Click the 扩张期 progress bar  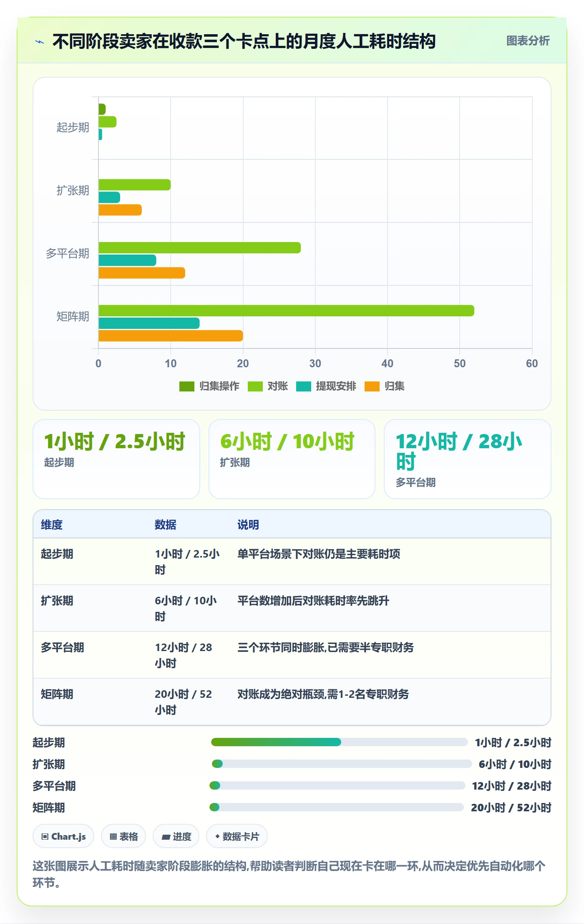(x=342, y=764)
